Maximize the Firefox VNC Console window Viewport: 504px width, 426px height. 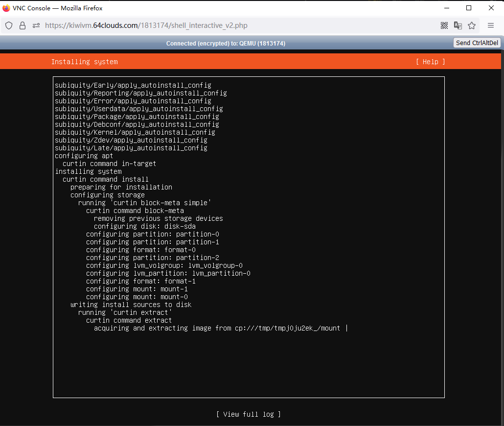(469, 8)
